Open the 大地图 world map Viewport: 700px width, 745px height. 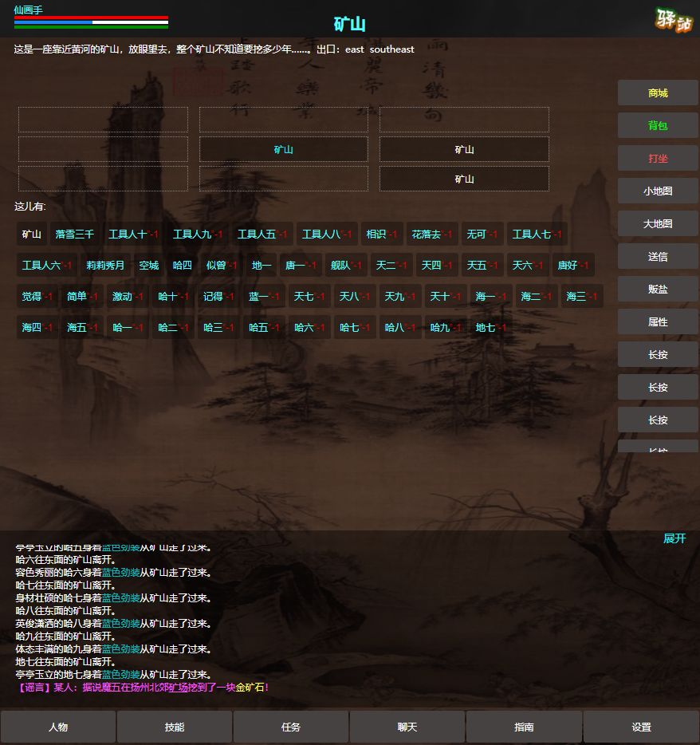coord(658,224)
